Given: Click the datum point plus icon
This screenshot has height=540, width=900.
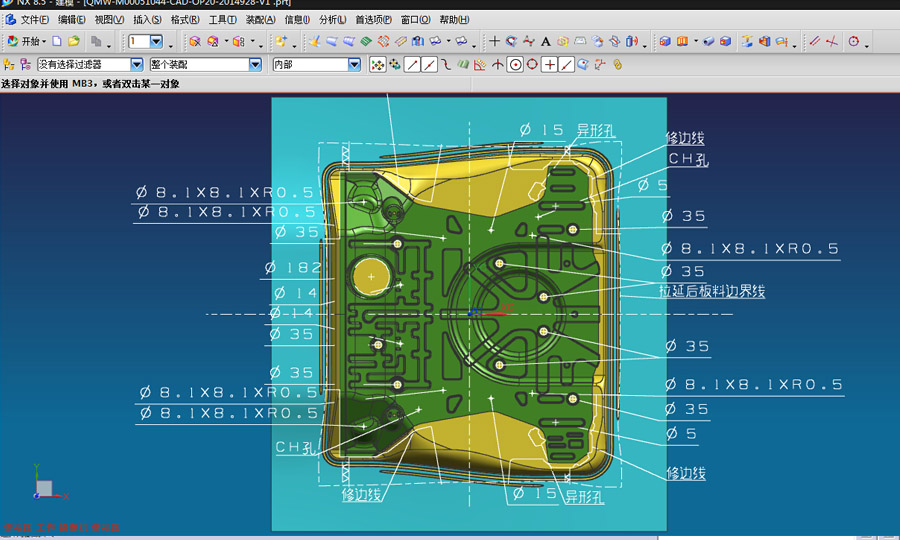Looking at the screenshot, I should pos(494,42).
